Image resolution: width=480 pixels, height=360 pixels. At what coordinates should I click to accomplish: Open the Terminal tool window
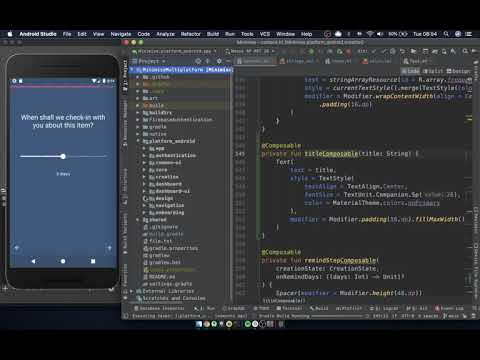pos(289,308)
